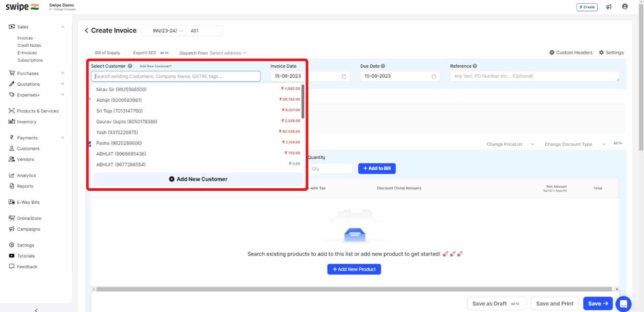Click the Create button in top bar

coord(587,7)
